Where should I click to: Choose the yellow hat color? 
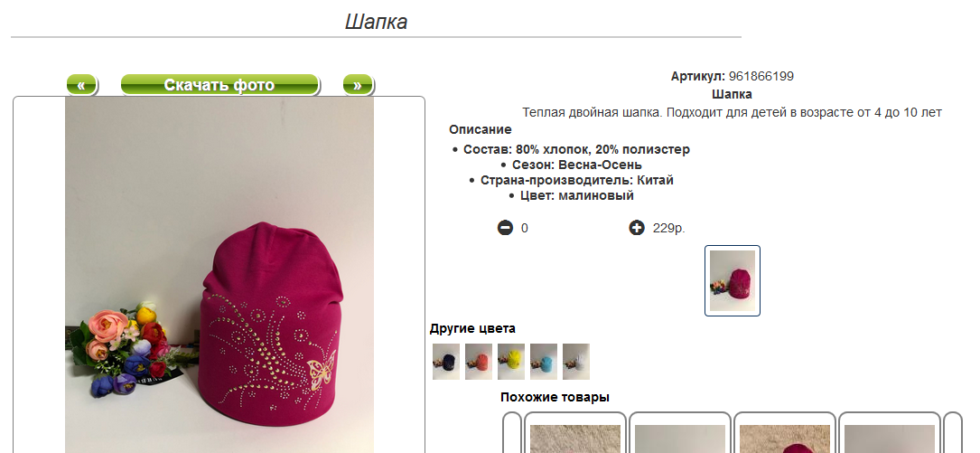pos(511,362)
